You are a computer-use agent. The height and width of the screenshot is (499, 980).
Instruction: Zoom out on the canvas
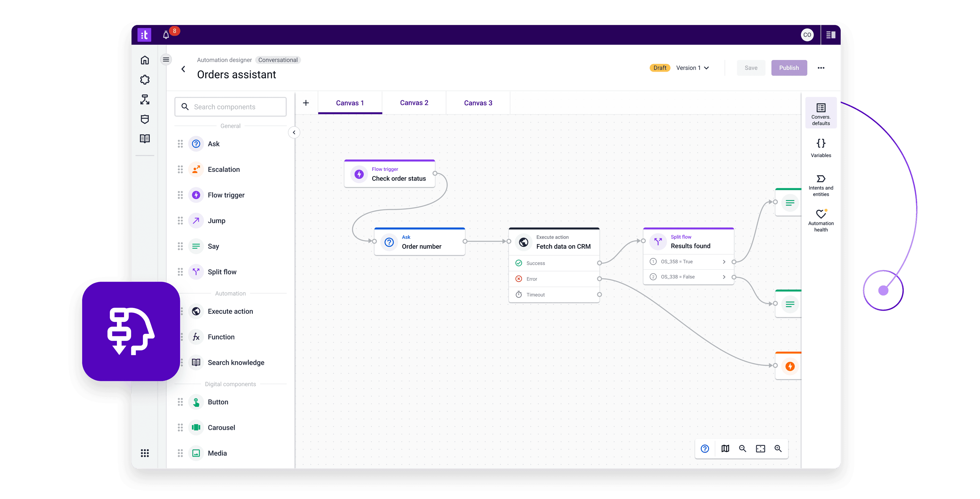(x=742, y=449)
